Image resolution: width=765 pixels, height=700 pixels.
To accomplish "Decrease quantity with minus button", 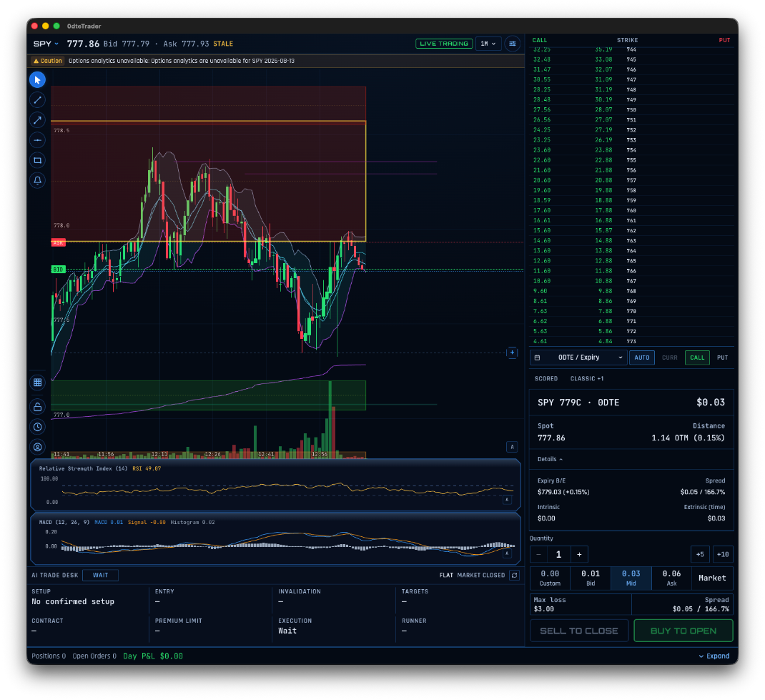I will (x=538, y=555).
